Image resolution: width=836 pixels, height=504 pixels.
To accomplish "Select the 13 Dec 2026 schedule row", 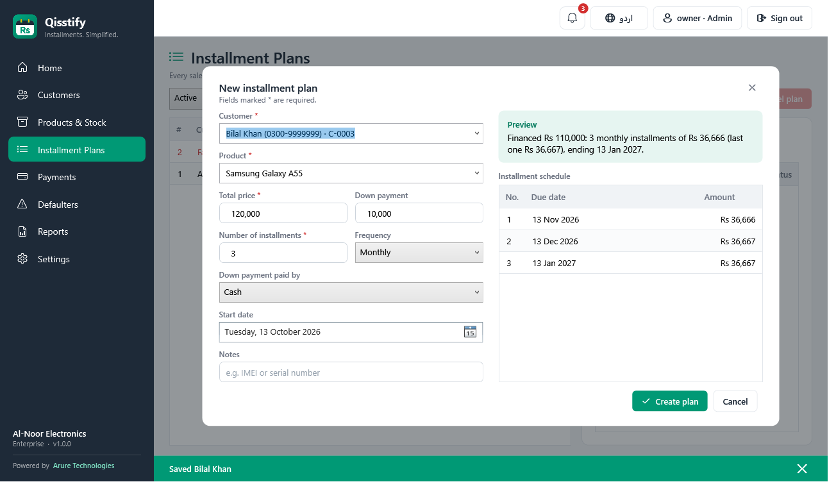I will pyautogui.click(x=631, y=241).
